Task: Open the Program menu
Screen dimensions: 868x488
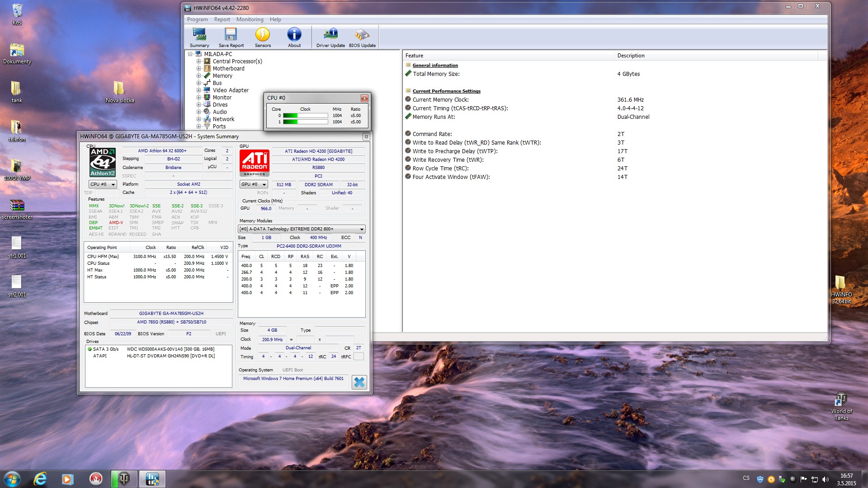Action: (198, 19)
